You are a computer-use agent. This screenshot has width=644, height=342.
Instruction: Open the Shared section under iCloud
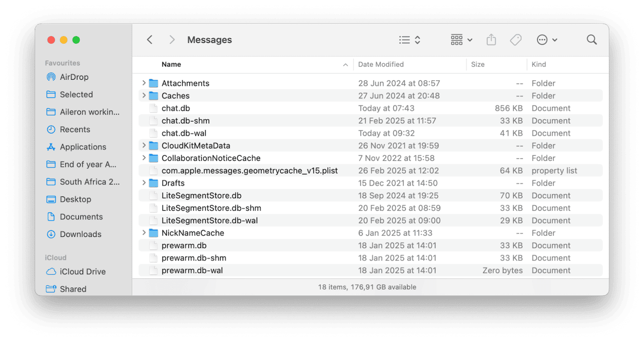click(x=73, y=289)
